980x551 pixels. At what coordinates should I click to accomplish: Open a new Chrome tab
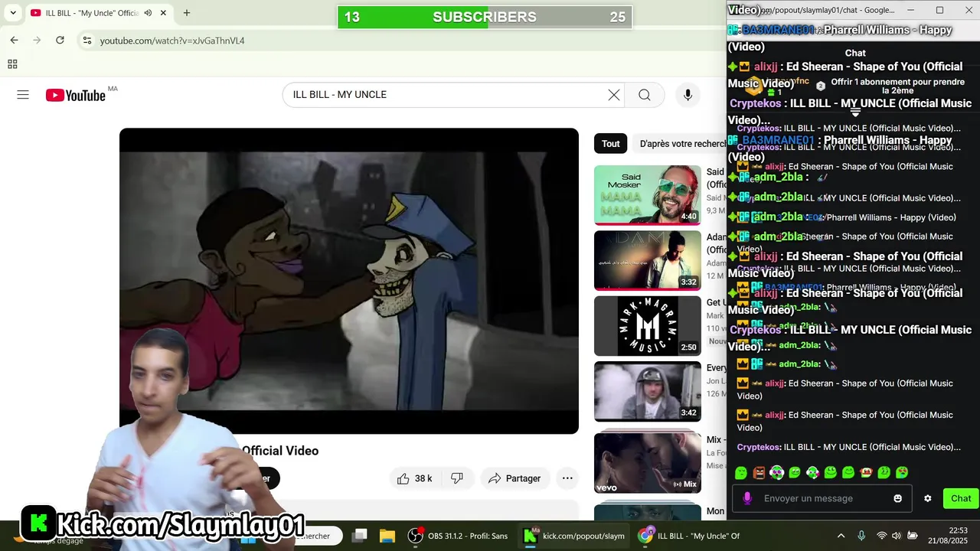pyautogui.click(x=187, y=13)
